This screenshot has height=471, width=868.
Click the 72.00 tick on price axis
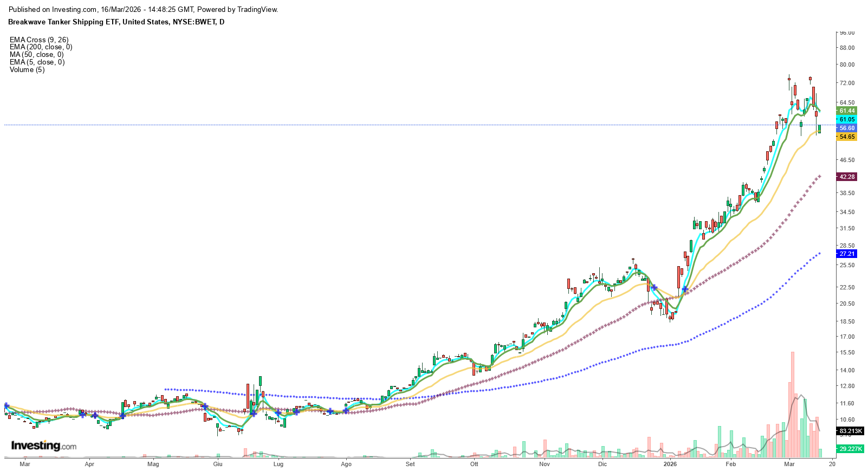click(x=847, y=83)
